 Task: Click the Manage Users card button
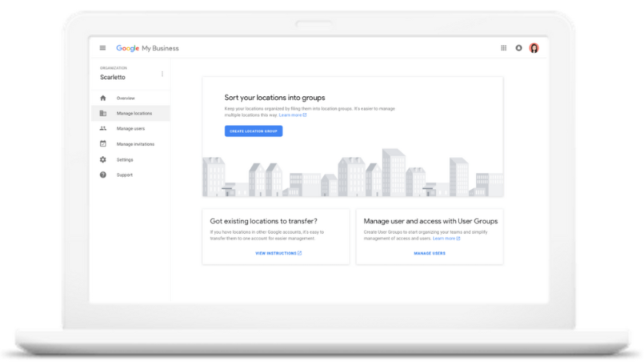[x=430, y=253]
